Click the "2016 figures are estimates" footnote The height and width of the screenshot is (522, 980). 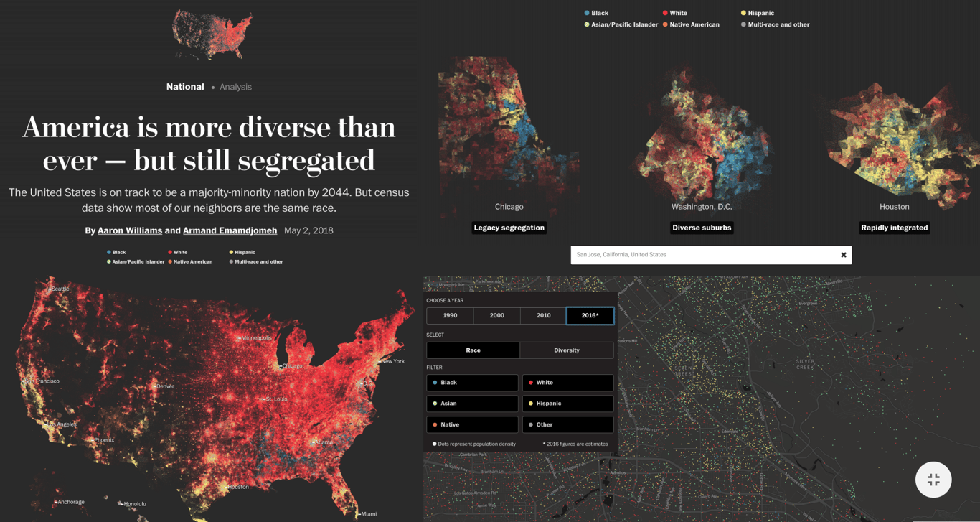tap(575, 444)
